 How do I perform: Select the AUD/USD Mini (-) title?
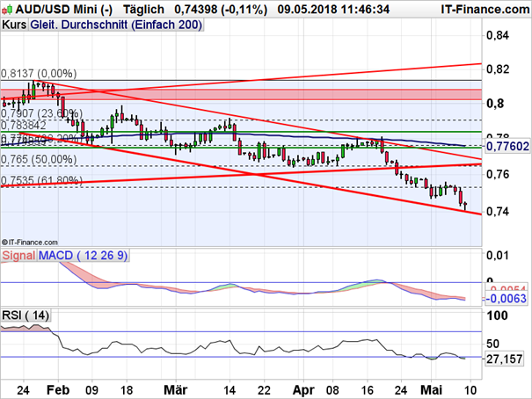pyautogui.click(x=64, y=10)
